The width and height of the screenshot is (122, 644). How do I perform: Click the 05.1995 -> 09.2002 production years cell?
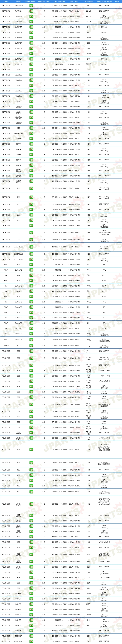click(59, 346)
